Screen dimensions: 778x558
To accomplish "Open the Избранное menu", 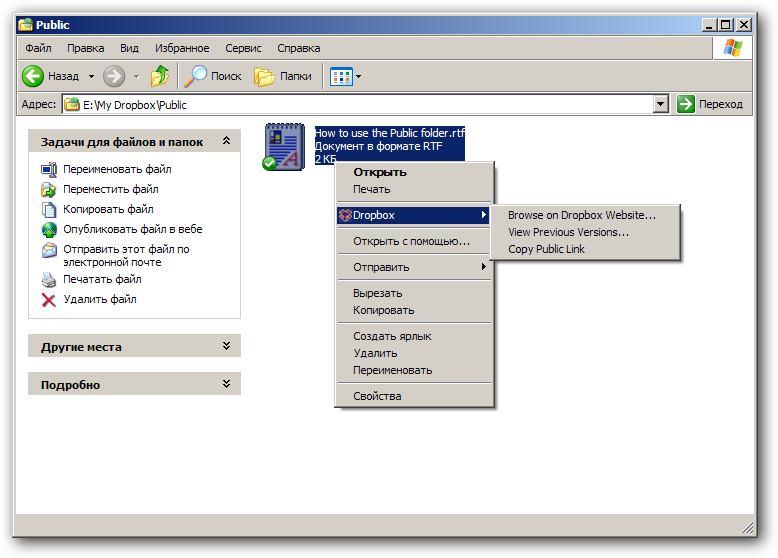I will click(182, 48).
